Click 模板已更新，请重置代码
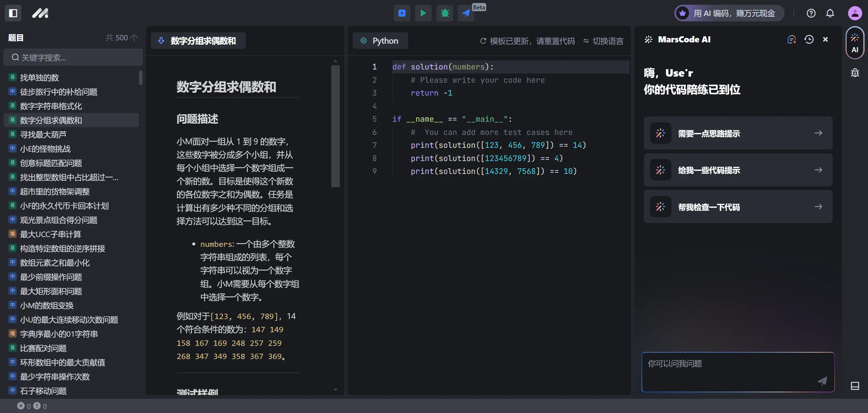The image size is (868, 413). pyautogui.click(x=532, y=41)
